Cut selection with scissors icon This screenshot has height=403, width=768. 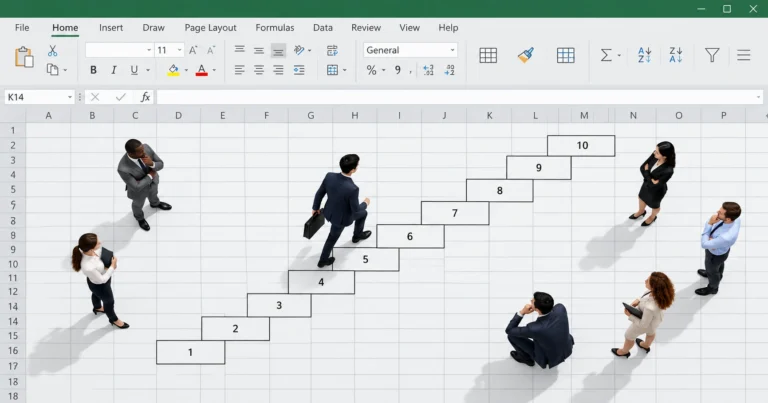[x=52, y=50]
